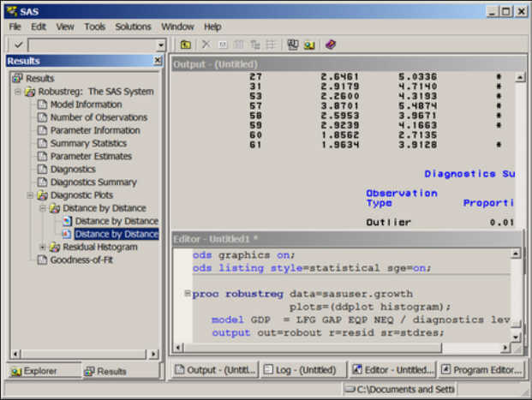
Task: Select Goodness-of-Fit entry
Action: [x=81, y=260]
